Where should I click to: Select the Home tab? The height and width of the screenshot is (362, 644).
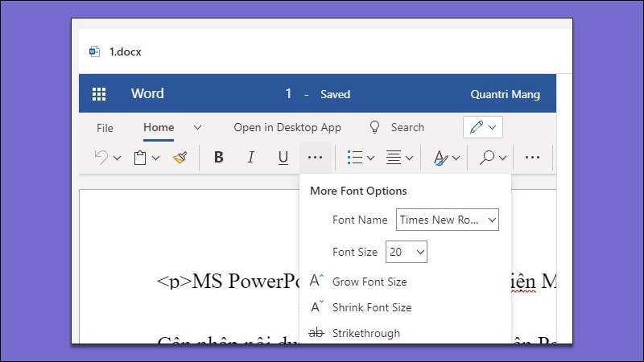point(159,128)
